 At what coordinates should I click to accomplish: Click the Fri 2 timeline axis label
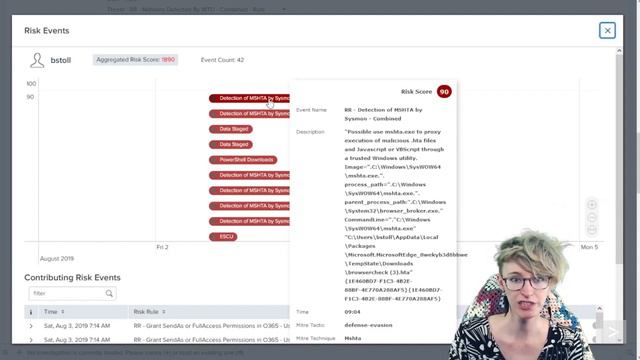[162, 247]
